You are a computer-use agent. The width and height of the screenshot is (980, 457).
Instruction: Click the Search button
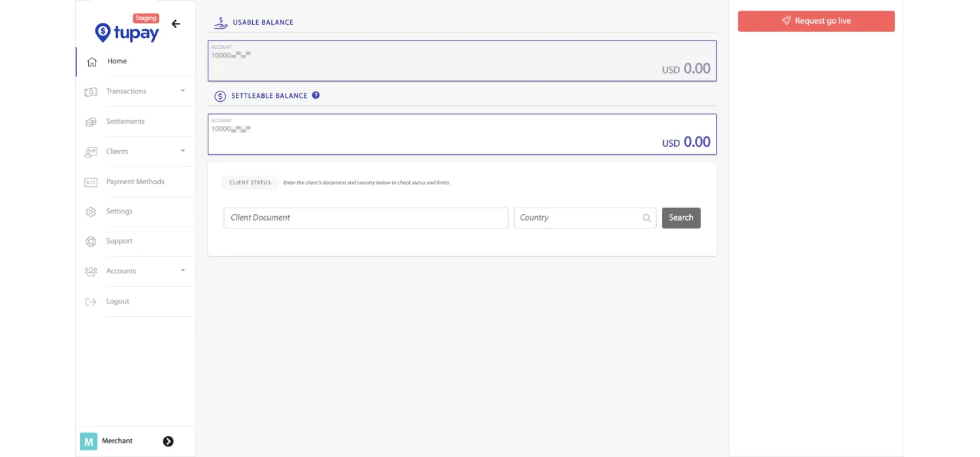pos(681,218)
